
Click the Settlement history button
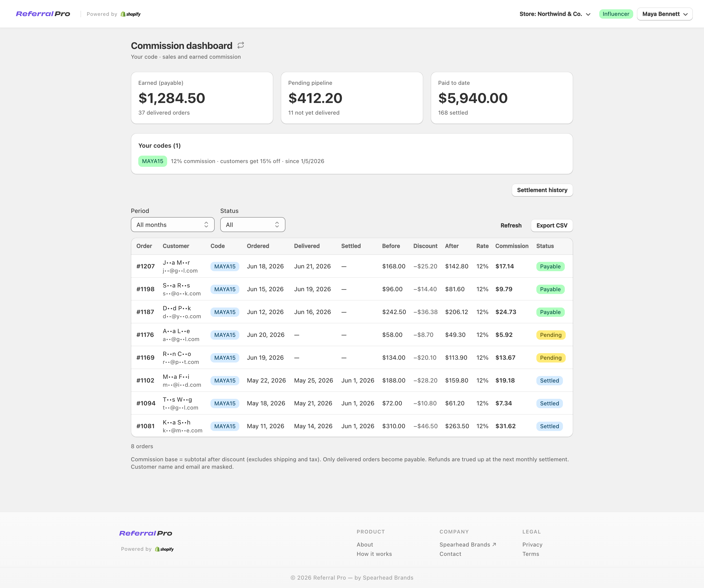click(542, 190)
